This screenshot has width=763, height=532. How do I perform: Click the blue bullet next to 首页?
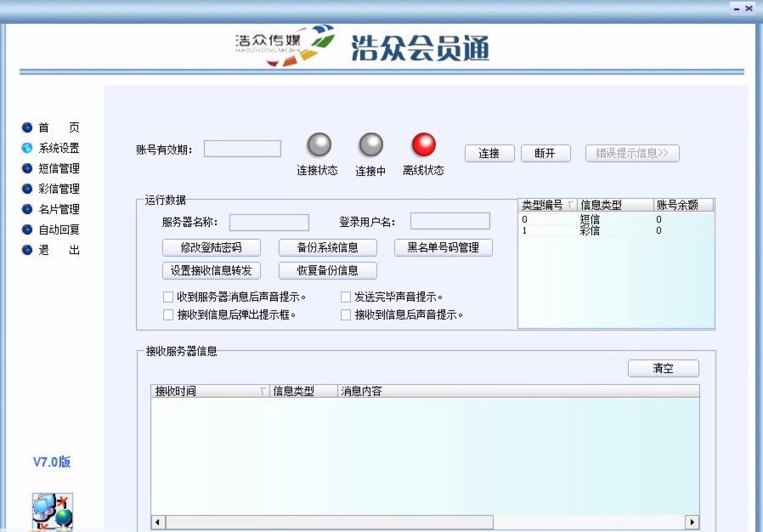27,127
